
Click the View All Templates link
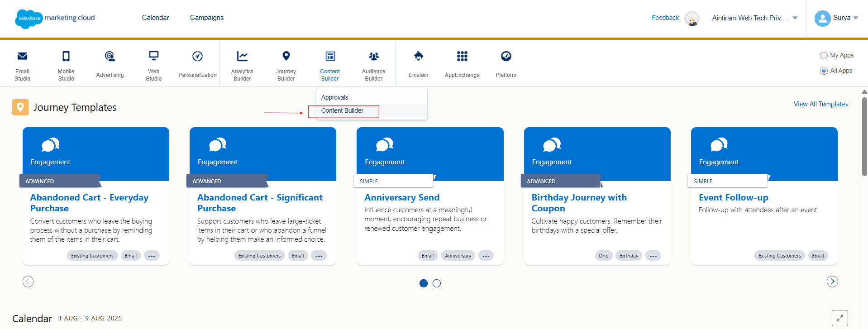pos(820,104)
